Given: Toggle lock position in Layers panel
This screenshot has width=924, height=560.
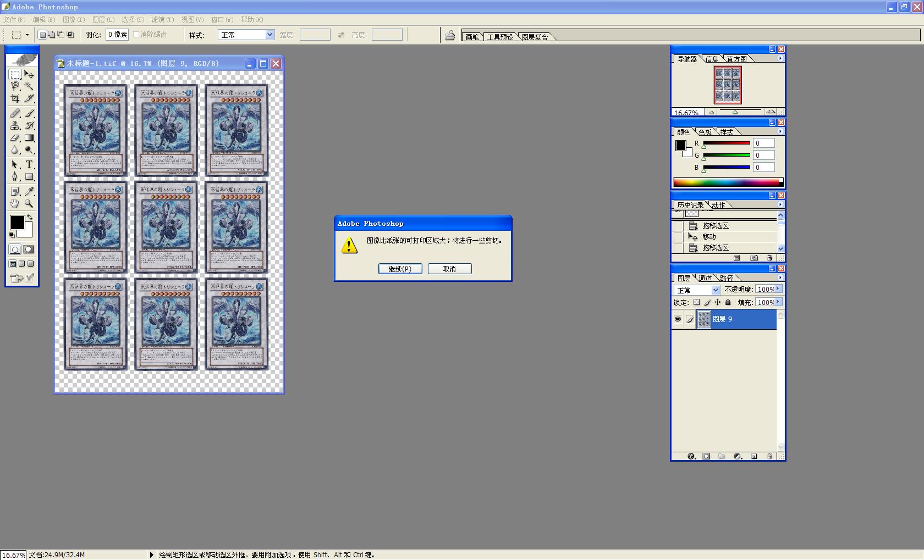Looking at the screenshot, I should point(717,302).
